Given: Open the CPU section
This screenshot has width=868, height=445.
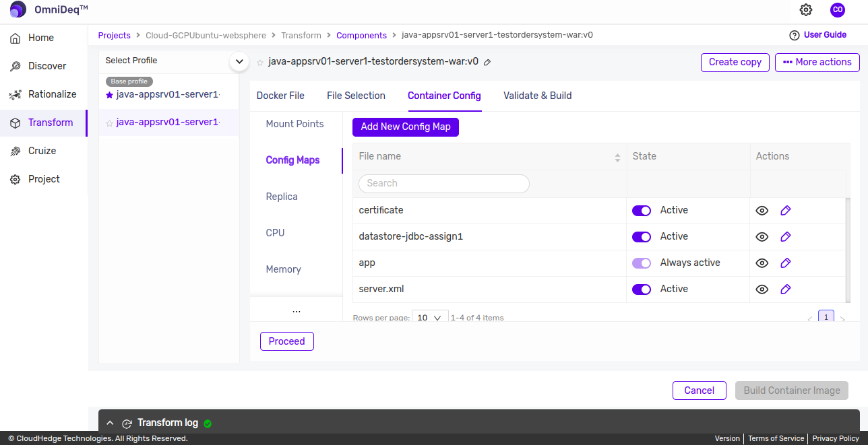Looking at the screenshot, I should coord(275,233).
